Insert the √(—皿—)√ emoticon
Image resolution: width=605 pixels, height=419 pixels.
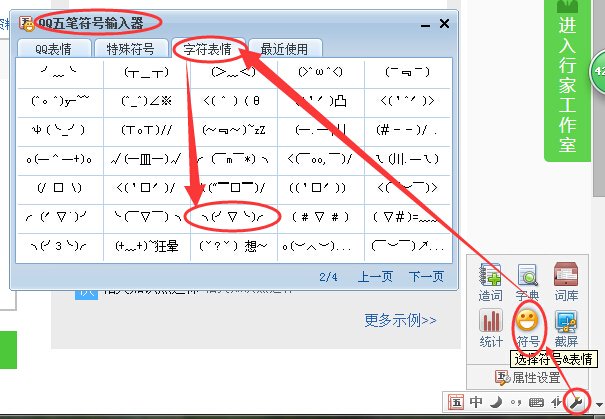[147, 159]
